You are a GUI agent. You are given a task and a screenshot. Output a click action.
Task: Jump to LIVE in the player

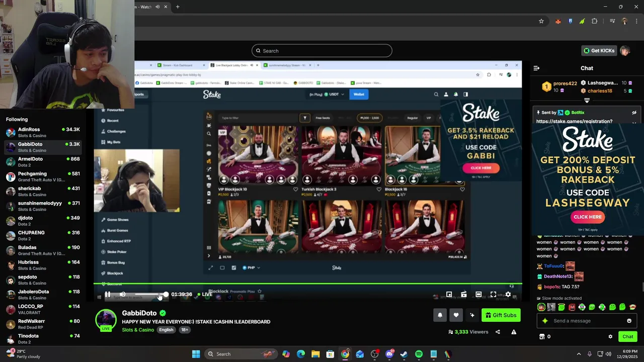click(204, 294)
